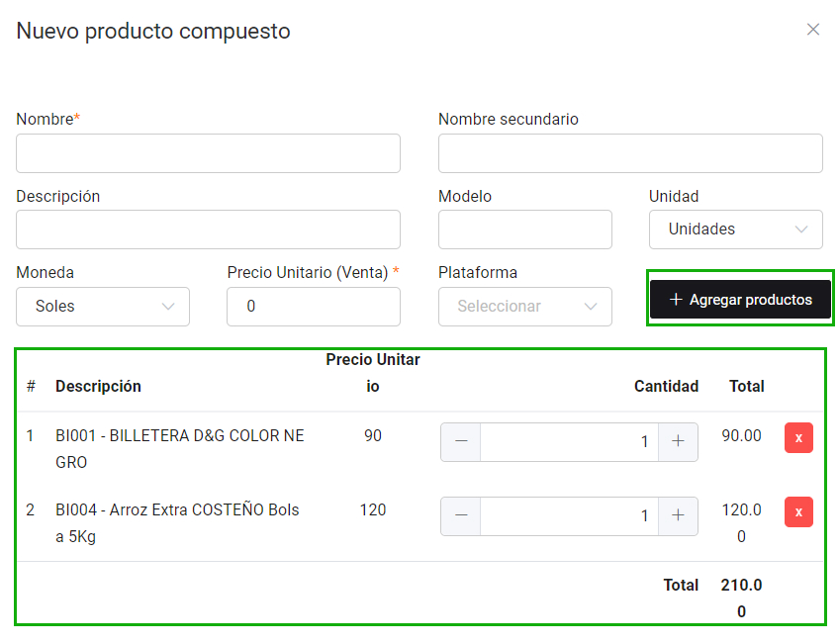Image resolution: width=838 pixels, height=644 pixels.
Task: Delete Arroz Extra COSTEÑO via red x
Action: coord(798,511)
